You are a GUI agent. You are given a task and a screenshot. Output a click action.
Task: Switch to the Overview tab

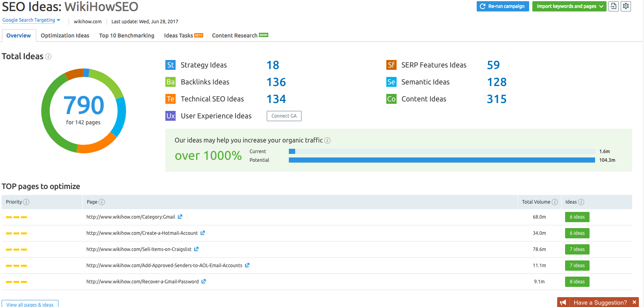(19, 36)
